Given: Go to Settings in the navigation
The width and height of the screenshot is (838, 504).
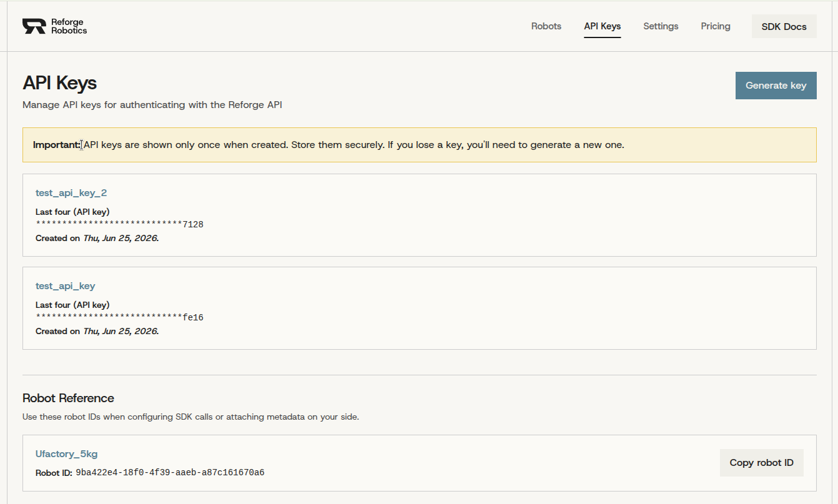Looking at the screenshot, I should [x=661, y=26].
